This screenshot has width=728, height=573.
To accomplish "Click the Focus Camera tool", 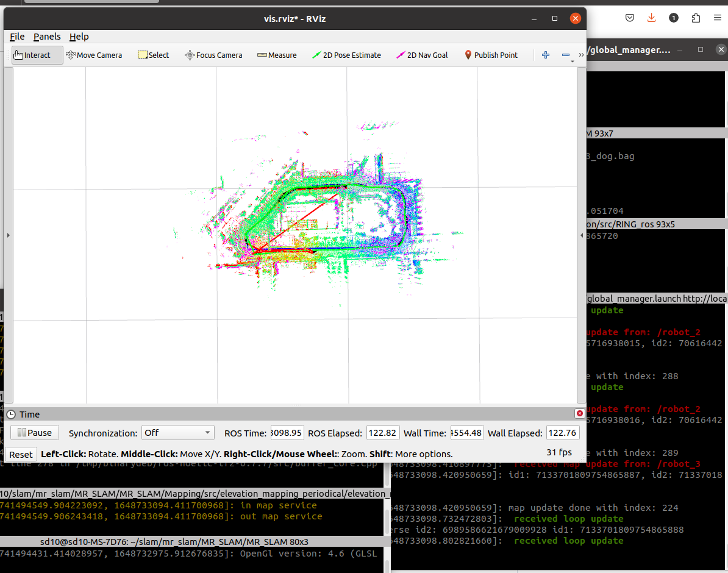I will click(x=213, y=55).
